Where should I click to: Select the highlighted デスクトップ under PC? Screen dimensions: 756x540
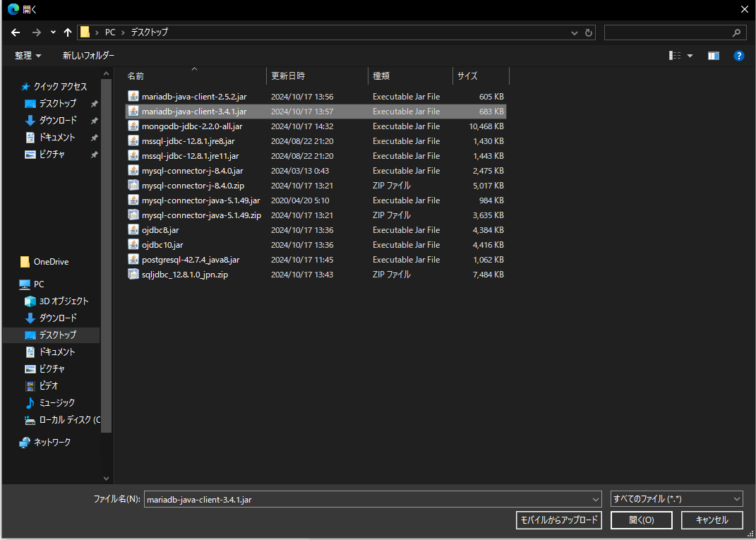51,335
